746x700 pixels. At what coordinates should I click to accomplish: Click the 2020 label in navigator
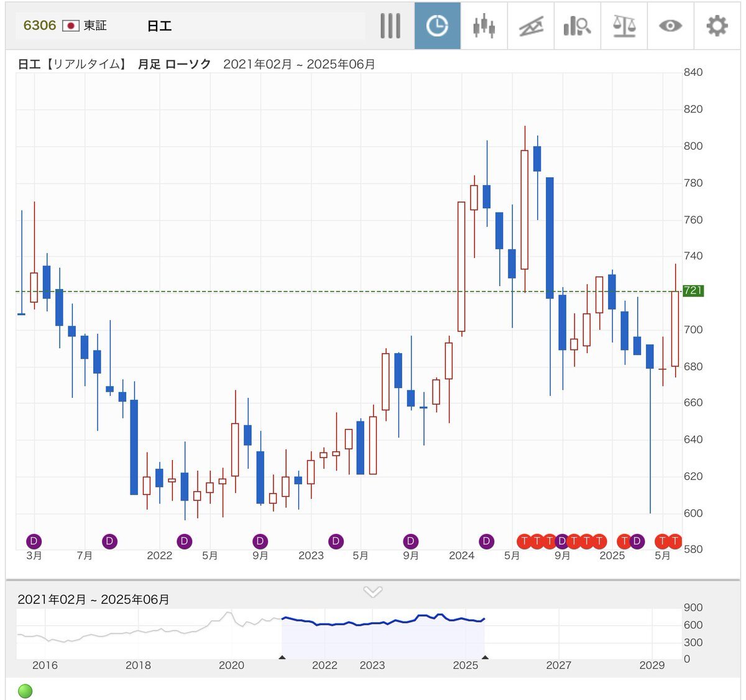coord(231,665)
